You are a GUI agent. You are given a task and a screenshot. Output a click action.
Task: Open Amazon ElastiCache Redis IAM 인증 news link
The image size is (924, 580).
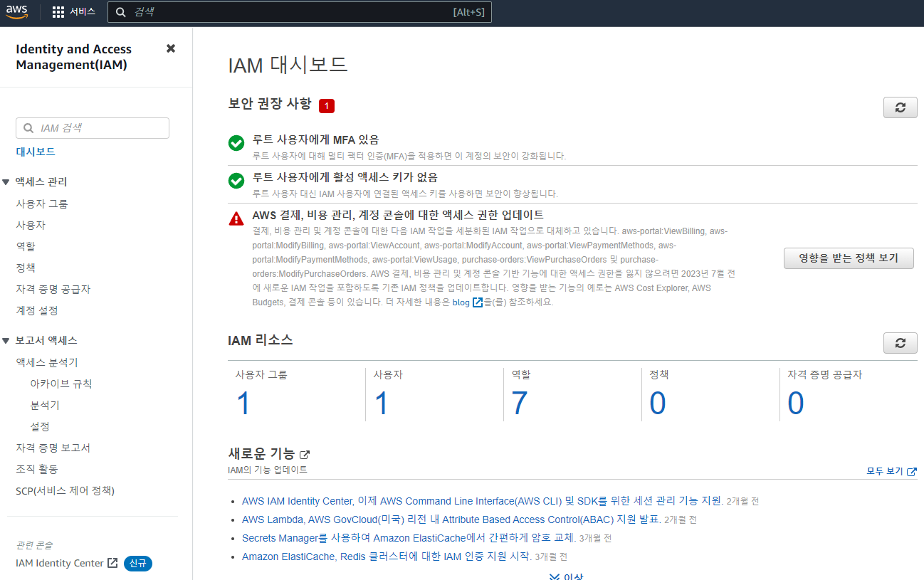(387, 557)
